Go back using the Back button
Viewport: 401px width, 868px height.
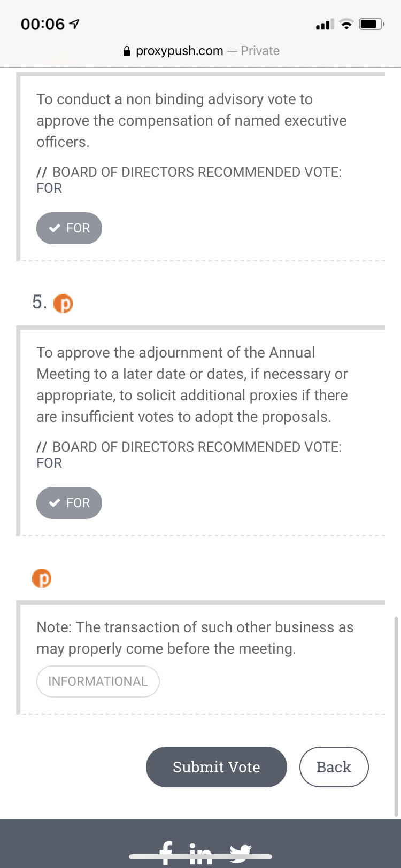(x=334, y=767)
